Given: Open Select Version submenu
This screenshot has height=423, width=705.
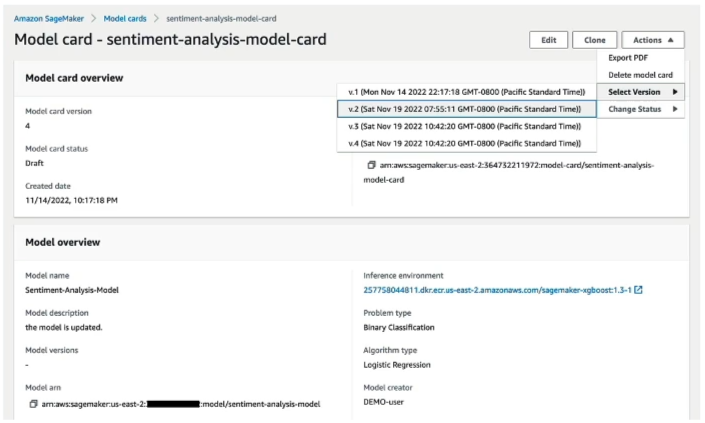Looking at the screenshot, I should click(x=641, y=92).
